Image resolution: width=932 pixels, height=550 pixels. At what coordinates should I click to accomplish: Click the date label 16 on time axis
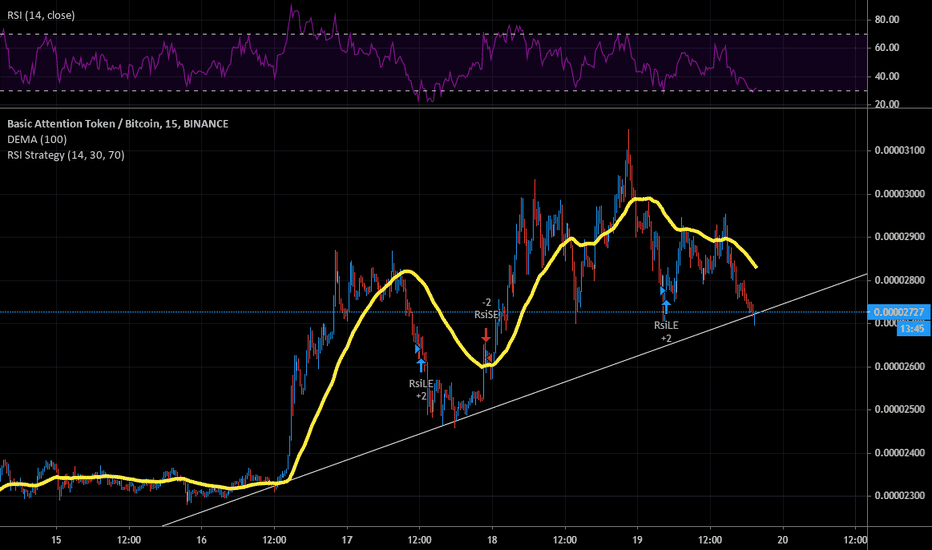coord(201,540)
